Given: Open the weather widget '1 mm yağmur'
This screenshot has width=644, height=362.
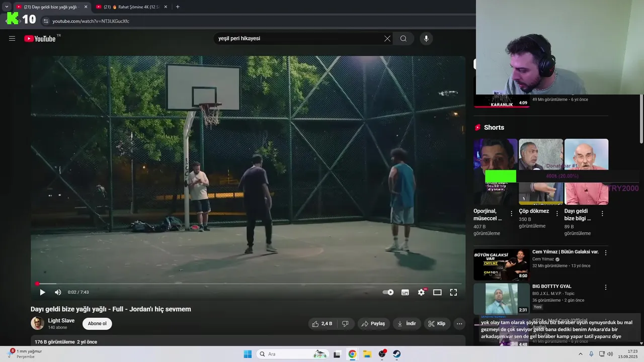Looking at the screenshot, I should coord(25,353).
